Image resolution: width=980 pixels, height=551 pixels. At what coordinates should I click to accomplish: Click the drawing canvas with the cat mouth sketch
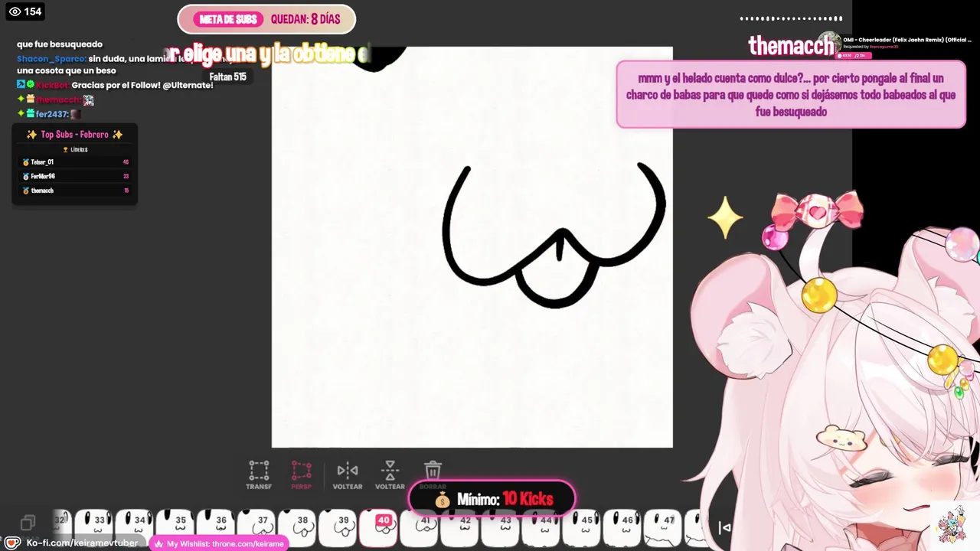pyautogui.click(x=472, y=247)
